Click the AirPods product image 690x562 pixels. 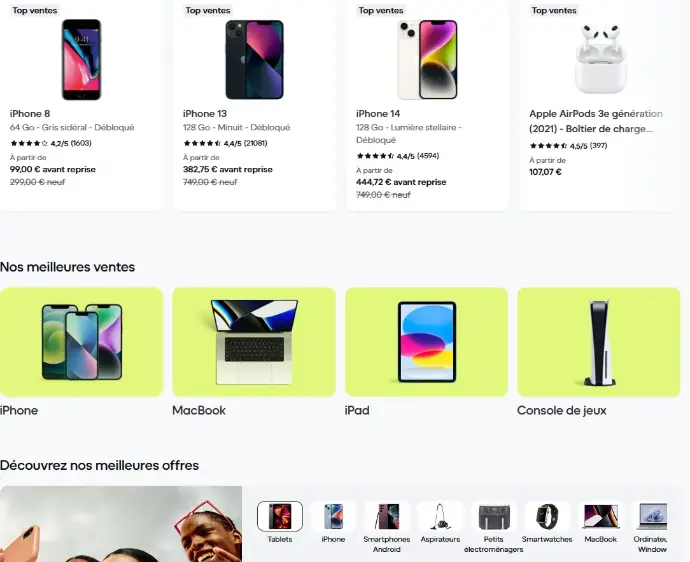601,59
